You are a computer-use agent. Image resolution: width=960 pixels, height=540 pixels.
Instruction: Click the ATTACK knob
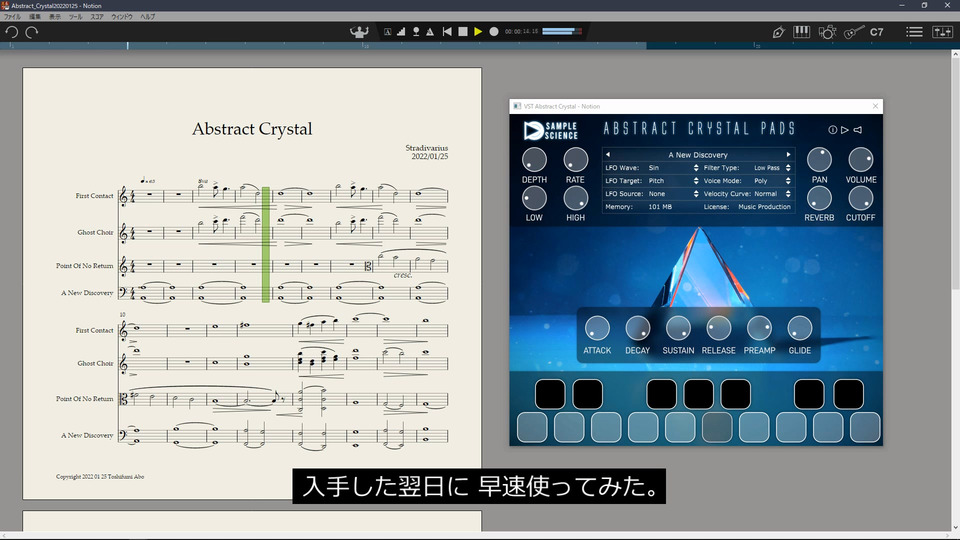click(597, 328)
